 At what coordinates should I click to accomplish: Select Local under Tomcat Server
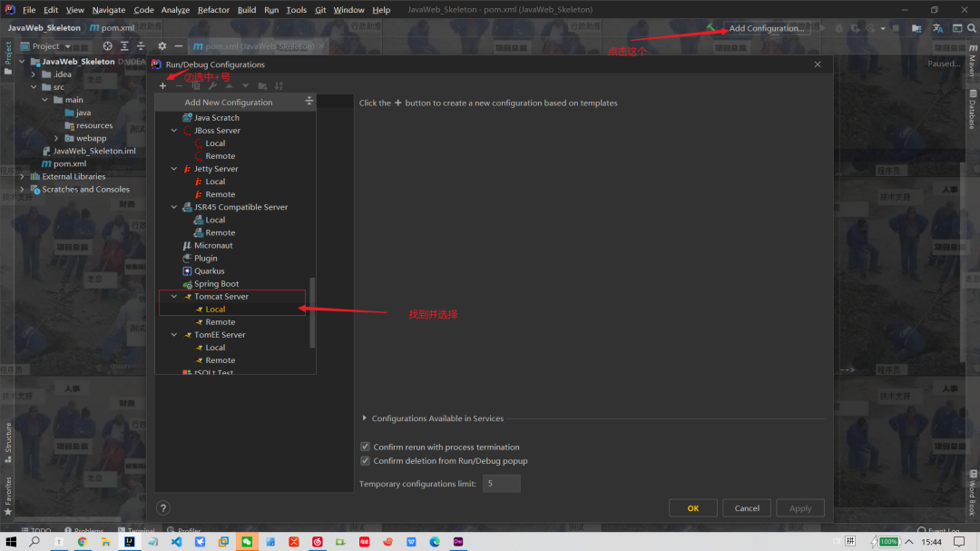[x=215, y=309]
